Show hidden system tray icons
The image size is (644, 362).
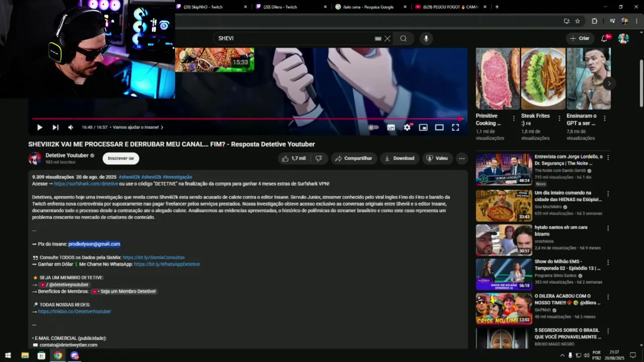pos(562,355)
